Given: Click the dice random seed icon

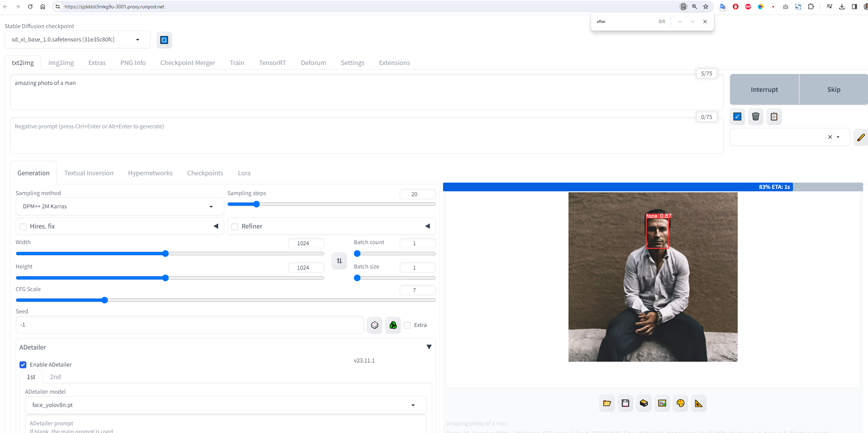Looking at the screenshot, I should pyautogui.click(x=375, y=325).
